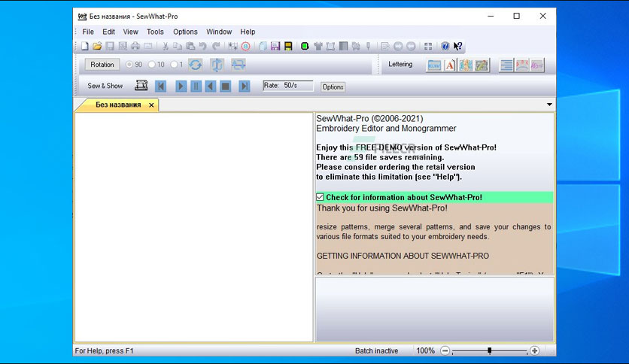Click the 'Sew & Show' toolbar label
Viewport: 629px width, 364px height.
[x=105, y=86]
